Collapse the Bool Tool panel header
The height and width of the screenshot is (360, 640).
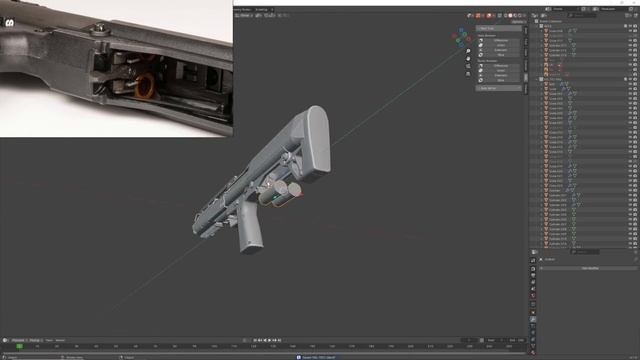pos(499,29)
